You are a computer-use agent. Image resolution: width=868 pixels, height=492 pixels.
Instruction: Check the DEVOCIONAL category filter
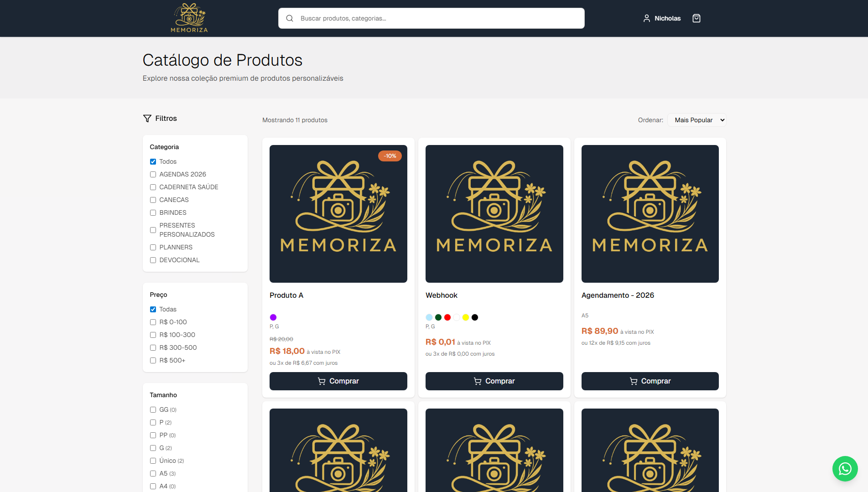click(153, 260)
